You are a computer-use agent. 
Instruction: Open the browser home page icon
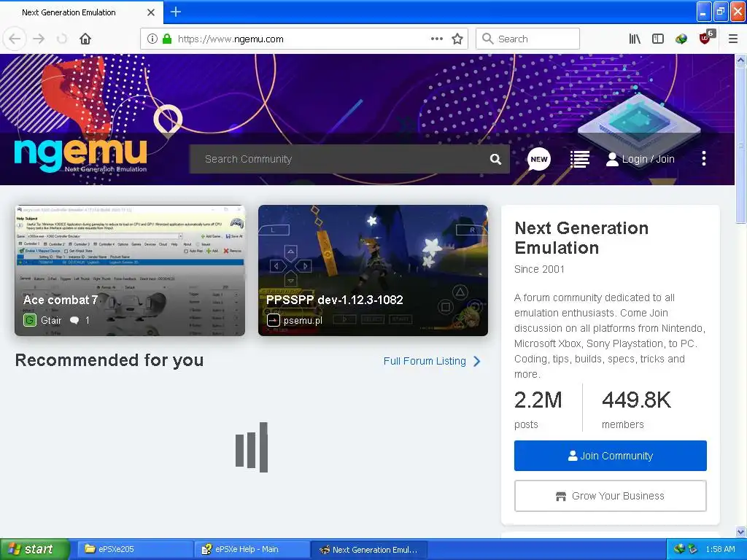pyautogui.click(x=85, y=39)
